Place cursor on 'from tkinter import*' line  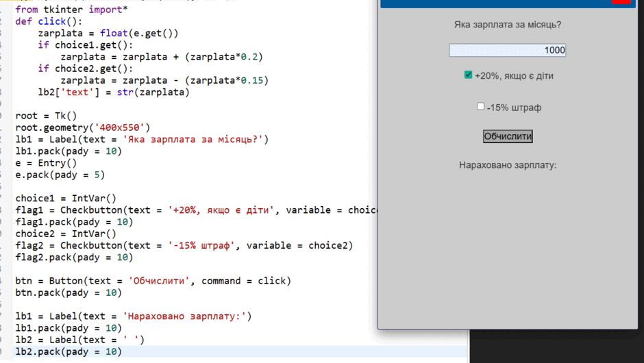click(x=71, y=10)
